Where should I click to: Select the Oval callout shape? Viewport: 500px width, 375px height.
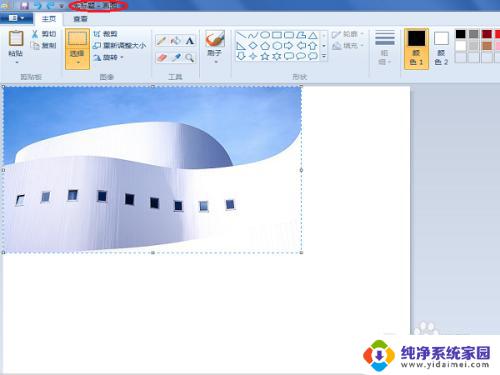pos(301,56)
